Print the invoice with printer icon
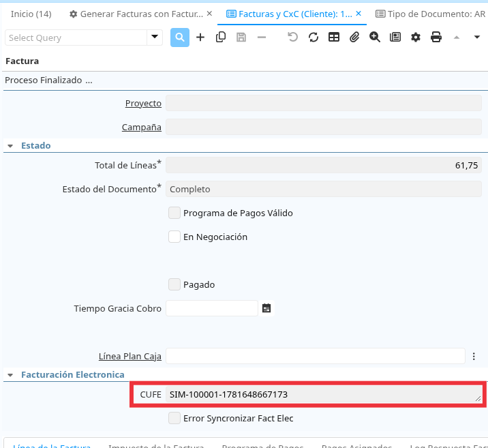The image size is (488, 448). 436,38
